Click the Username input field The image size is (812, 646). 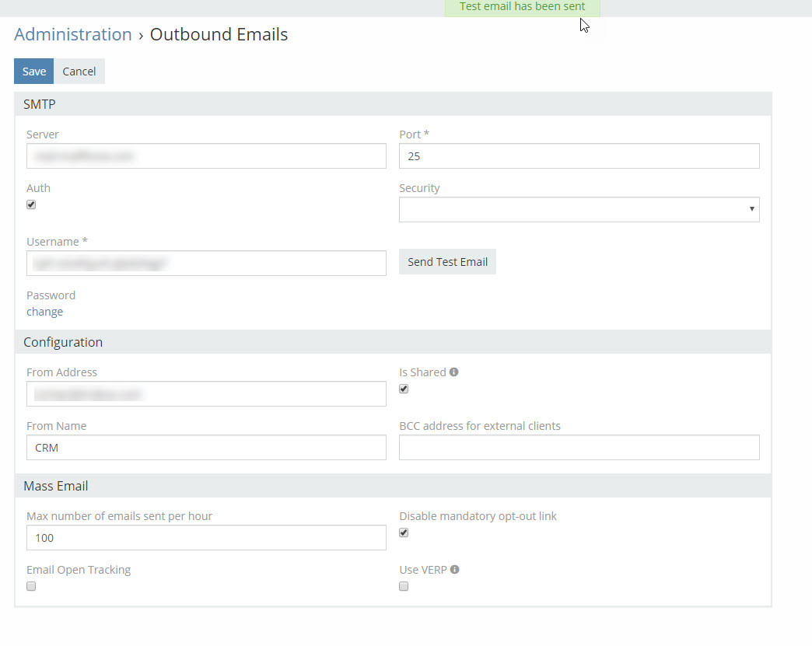206,264
